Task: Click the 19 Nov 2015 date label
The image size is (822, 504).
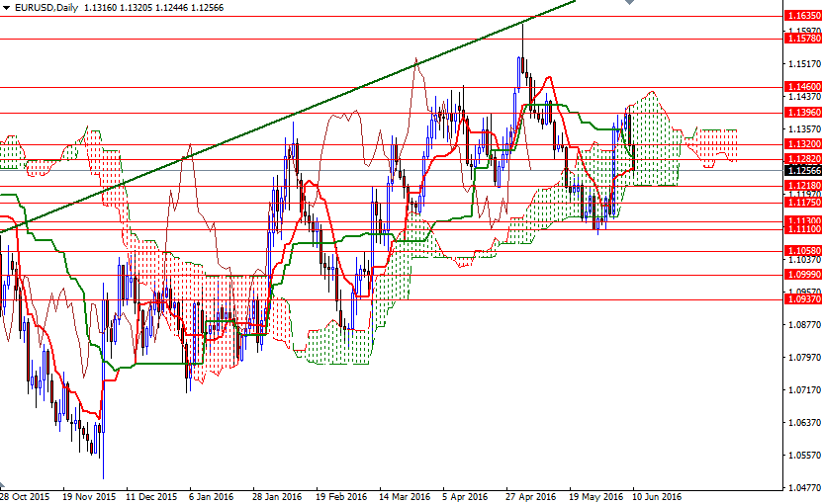Action: click(x=88, y=496)
